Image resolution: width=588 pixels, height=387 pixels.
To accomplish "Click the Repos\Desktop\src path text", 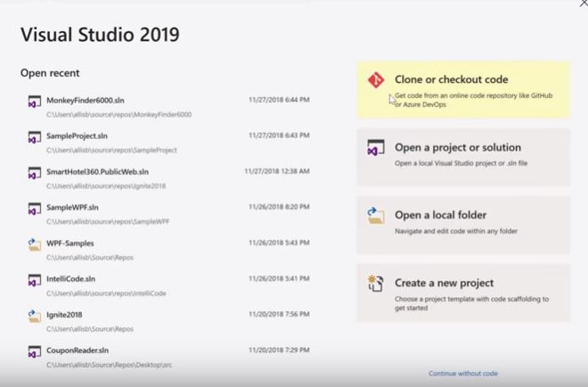I will click(109, 365).
